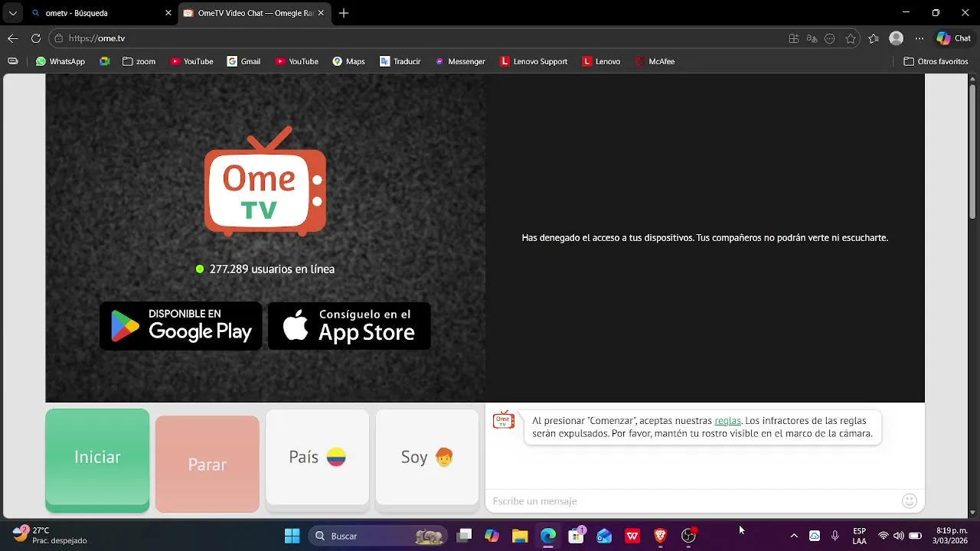
Task: Start chatting with the Iniciar button
Action: point(97,461)
